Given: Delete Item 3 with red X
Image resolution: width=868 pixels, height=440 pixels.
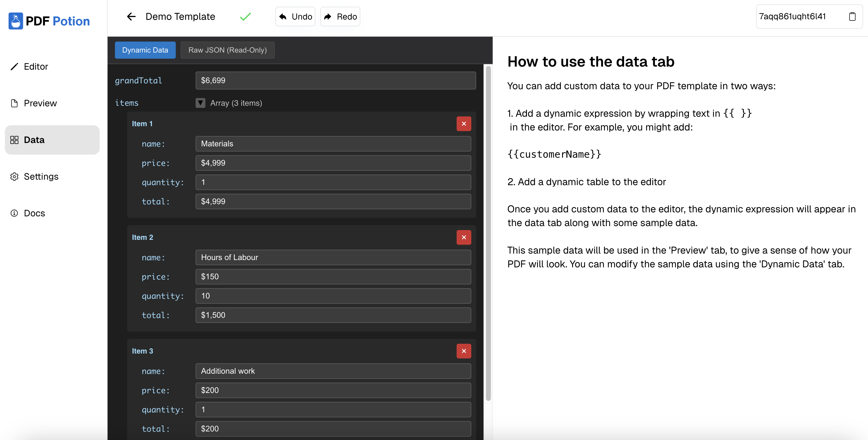Looking at the screenshot, I should click(x=464, y=351).
